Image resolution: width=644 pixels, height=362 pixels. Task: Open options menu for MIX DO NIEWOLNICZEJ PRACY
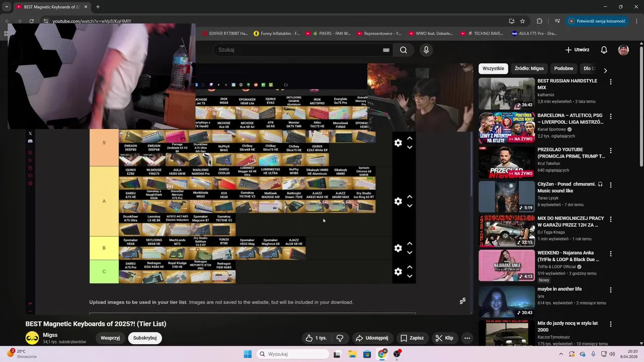[611, 219]
